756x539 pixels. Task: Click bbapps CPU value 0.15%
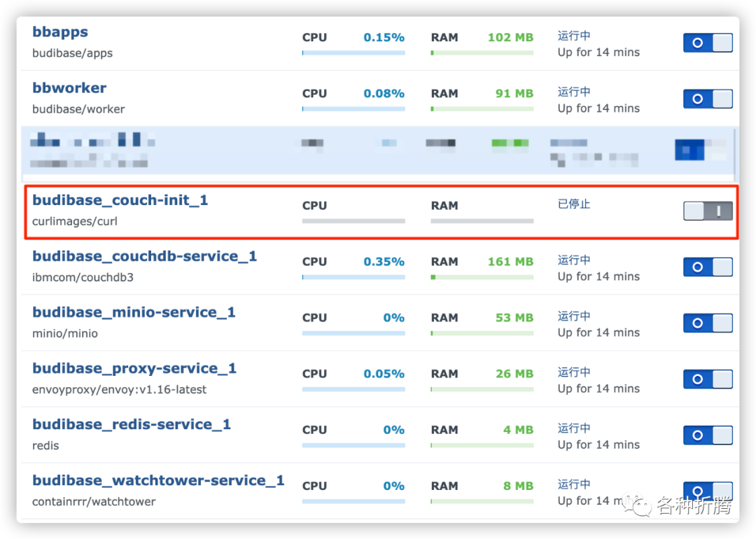(x=384, y=38)
